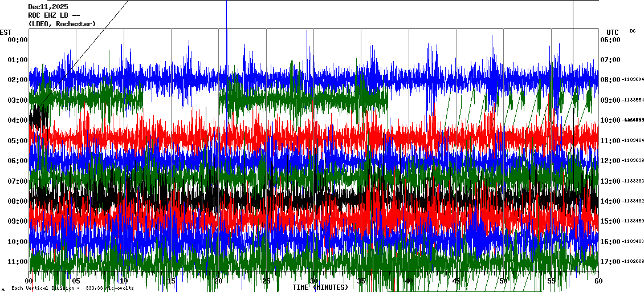Select the 08:00 EST row label
Viewport: 644px width, 296px height.
17,201
